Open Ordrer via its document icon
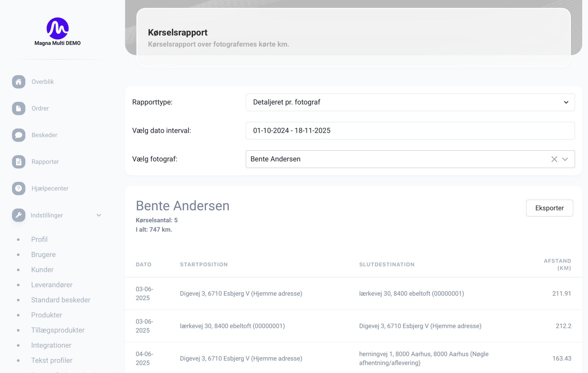The width and height of the screenshot is (588, 373). (x=19, y=108)
